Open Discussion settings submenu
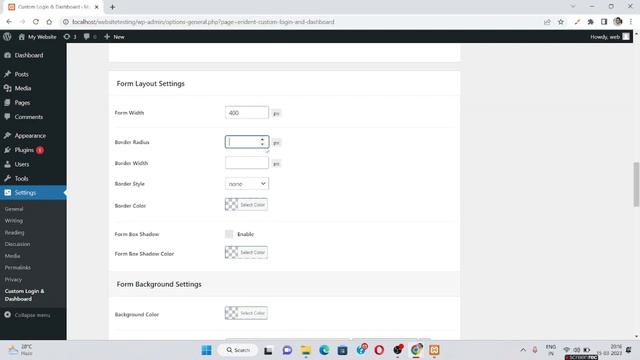Viewport: 640px width, 360px height. (17, 244)
